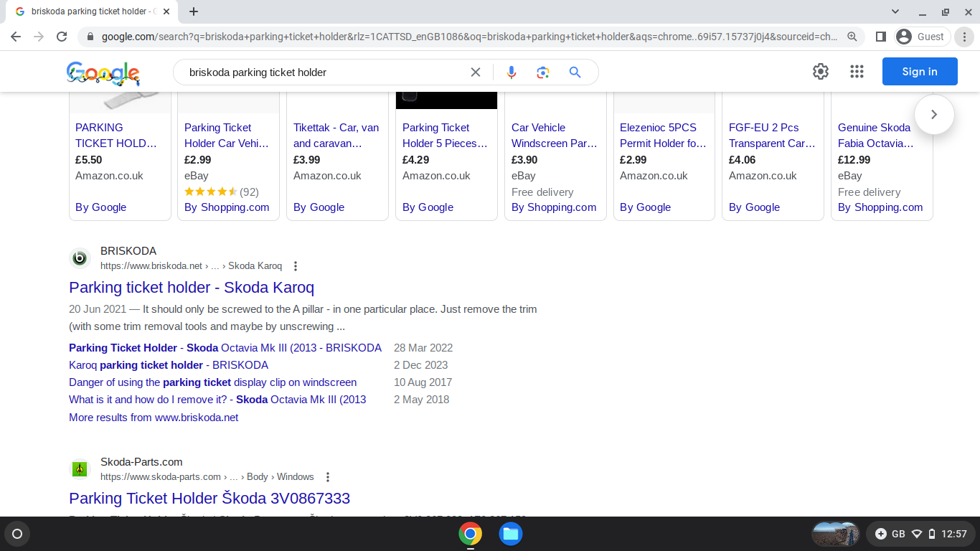
Task: Click the zoom magnifier icon in address bar
Action: (852, 37)
